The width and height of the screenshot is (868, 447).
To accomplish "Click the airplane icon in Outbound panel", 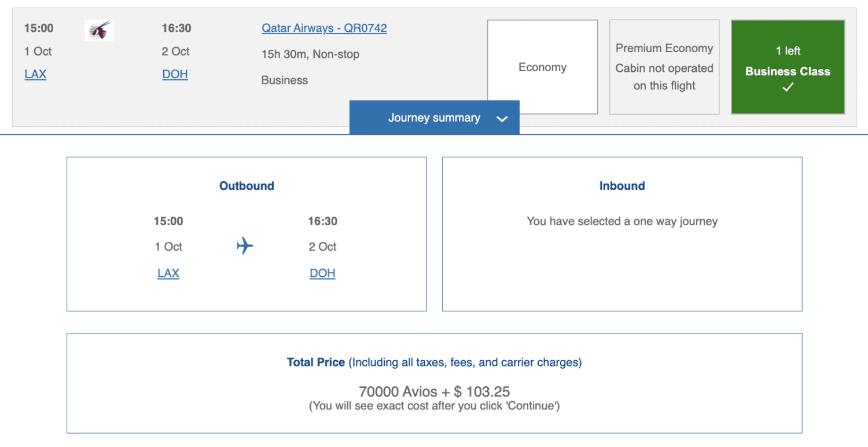I will point(245,246).
